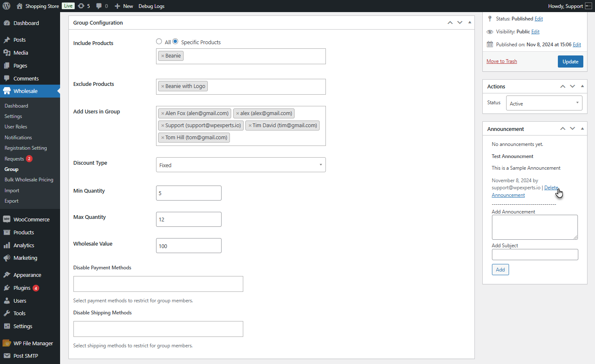Remove Support user from group
Viewport: 595px width, 364px height.
tap(163, 126)
